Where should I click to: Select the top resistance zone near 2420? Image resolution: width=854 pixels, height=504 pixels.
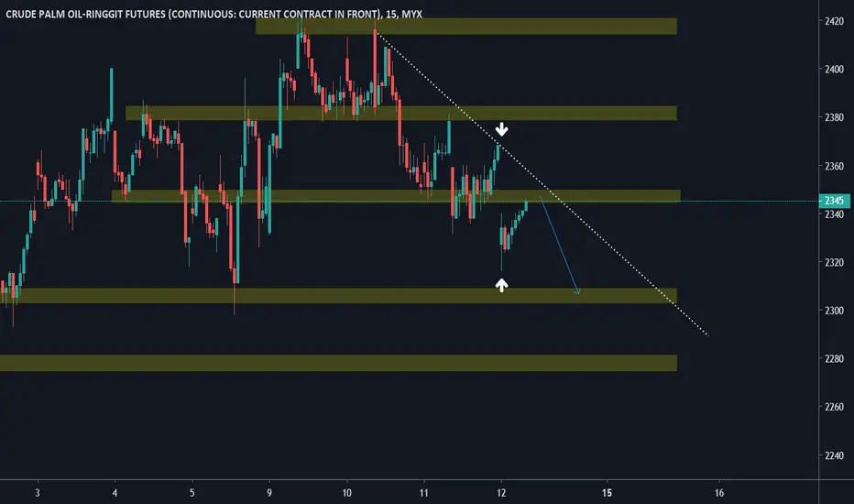tap(466, 27)
